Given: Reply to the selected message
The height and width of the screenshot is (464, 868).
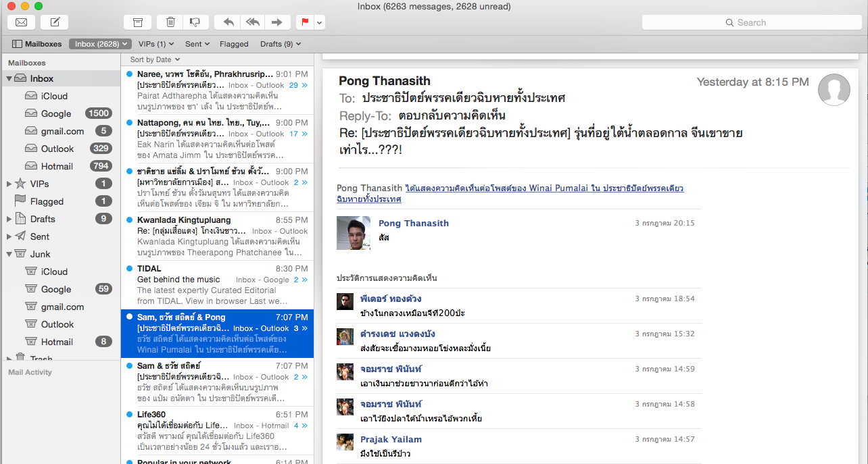Looking at the screenshot, I should click(228, 22).
